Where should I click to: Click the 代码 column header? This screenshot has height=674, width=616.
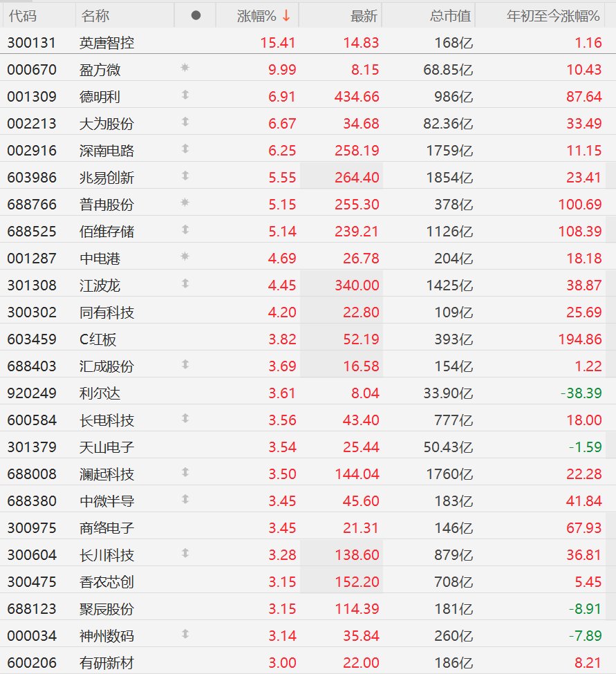[x=23, y=15]
